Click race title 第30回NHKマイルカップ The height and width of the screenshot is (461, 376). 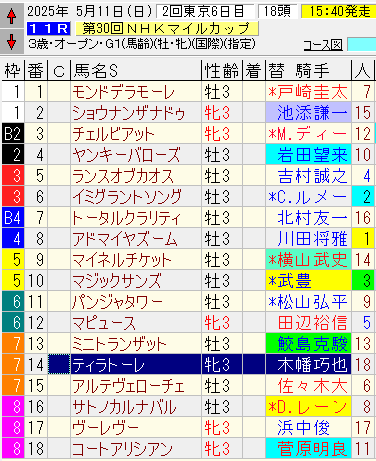(167, 29)
